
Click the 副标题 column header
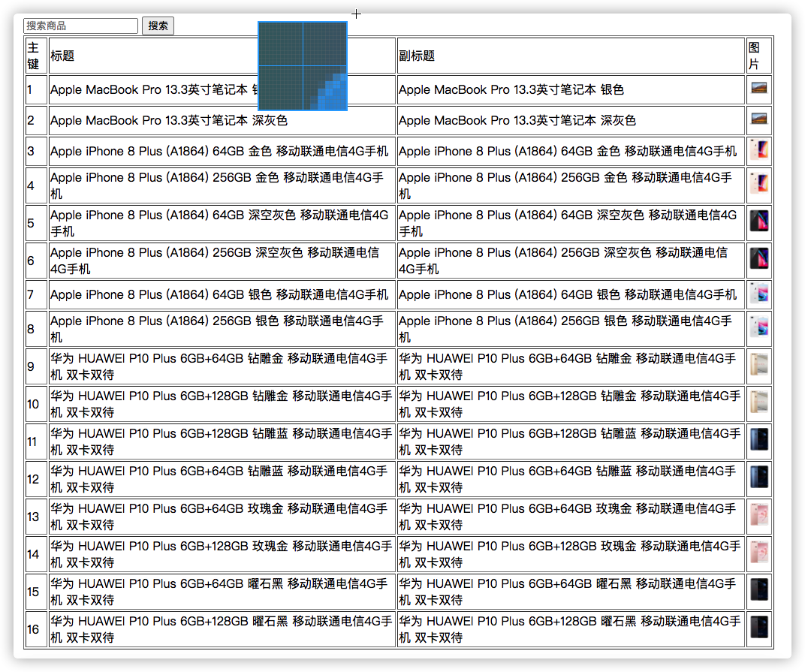(x=417, y=56)
